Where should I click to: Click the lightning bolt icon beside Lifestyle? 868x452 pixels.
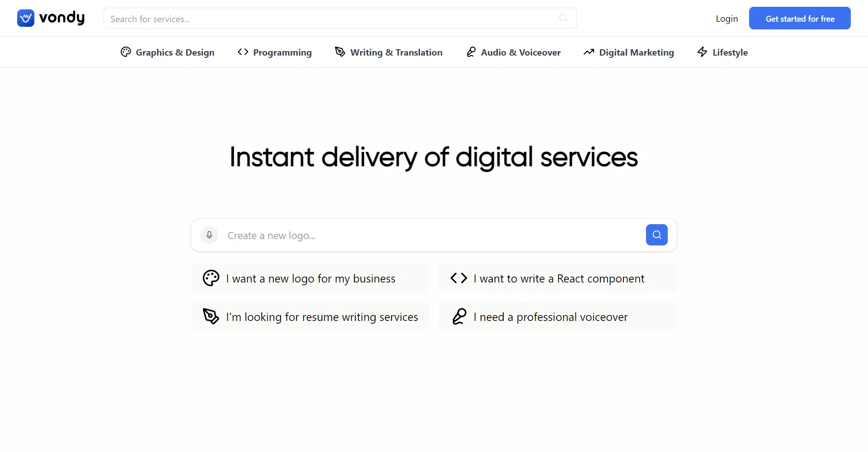[702, 52]
